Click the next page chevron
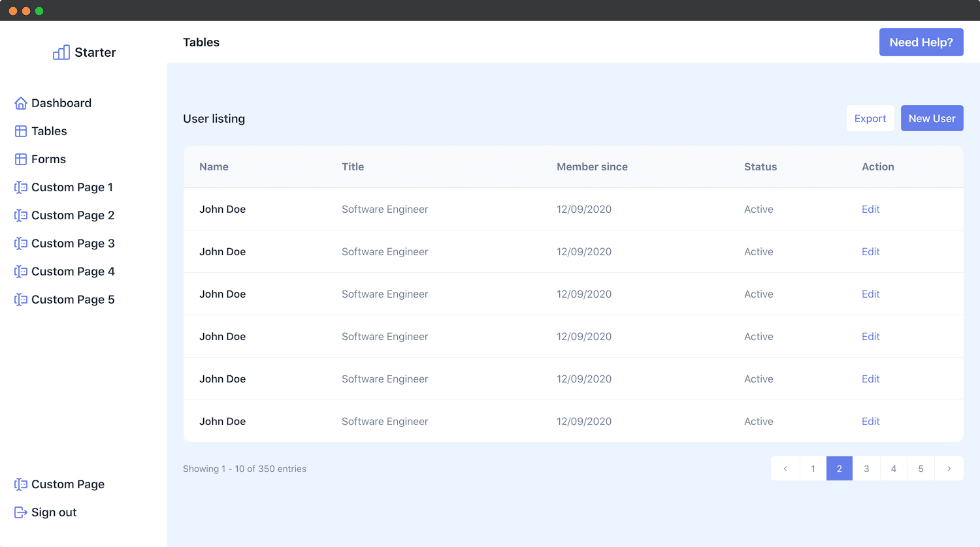Viewport: 980px width, 547px height. click(949, 469)
